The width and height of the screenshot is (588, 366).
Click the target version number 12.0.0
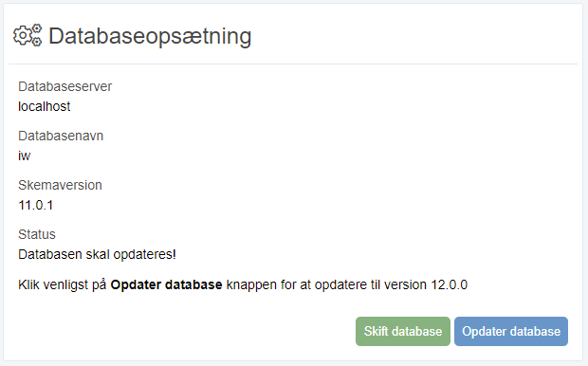tap(450, 285)
